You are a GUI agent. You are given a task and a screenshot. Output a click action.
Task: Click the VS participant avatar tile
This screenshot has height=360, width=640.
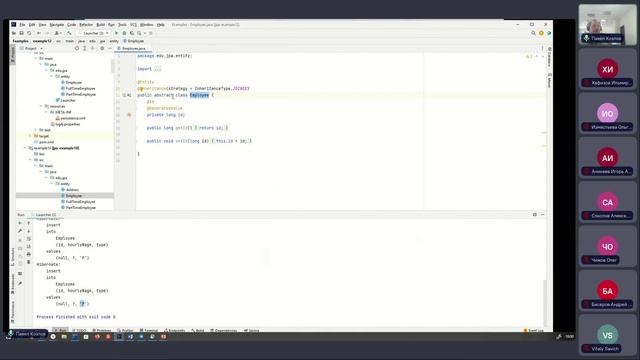[x=607, y=335]
